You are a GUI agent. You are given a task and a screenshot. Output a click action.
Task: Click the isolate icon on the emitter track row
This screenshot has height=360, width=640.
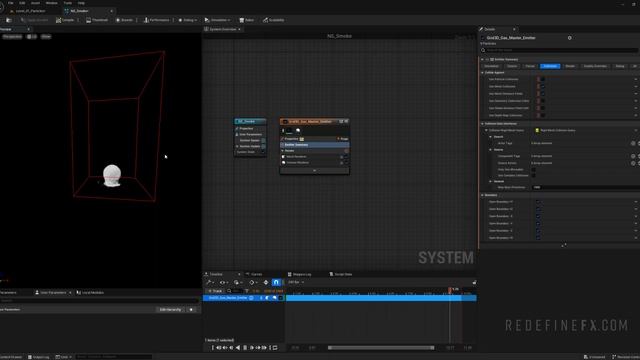(x=251, y=298)
